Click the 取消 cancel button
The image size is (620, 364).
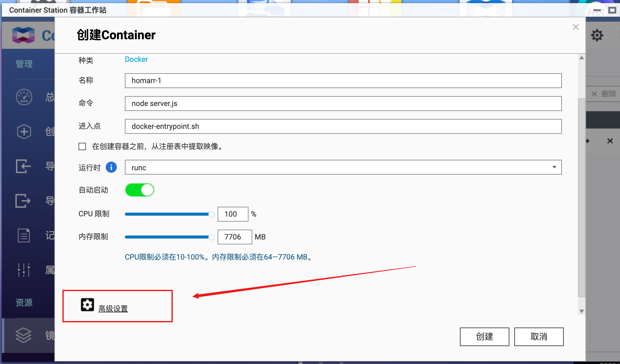tap(539, 336)
